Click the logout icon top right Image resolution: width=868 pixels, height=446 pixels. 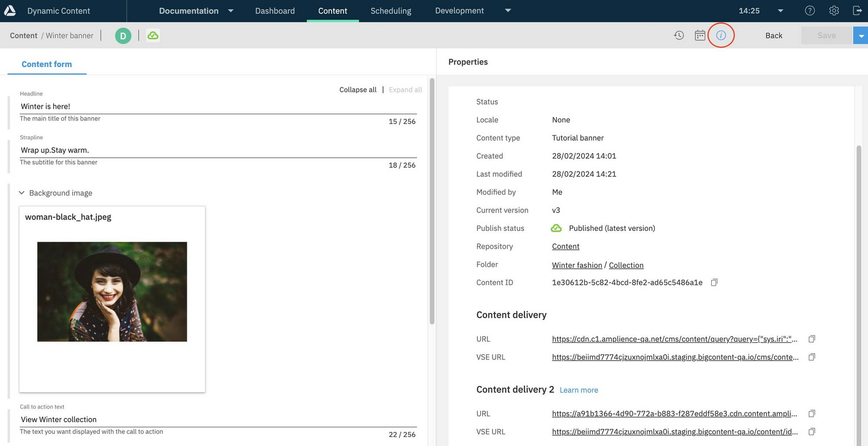(857, 10)
